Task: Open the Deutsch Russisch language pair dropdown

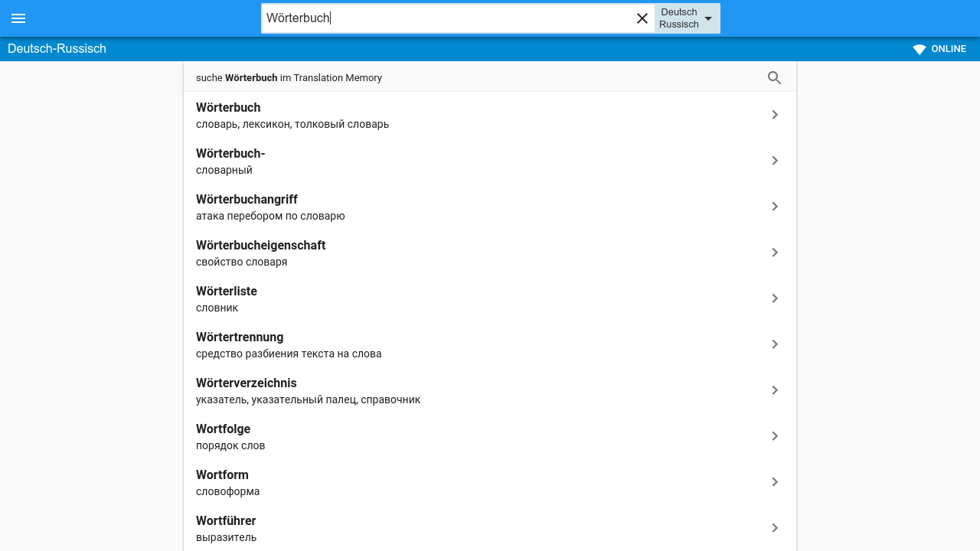Action: click(687, 18)
